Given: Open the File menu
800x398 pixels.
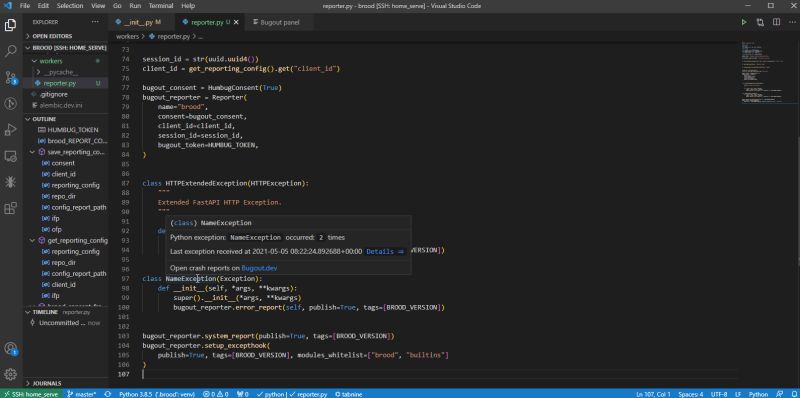Looking at the screenshot, I should [x=25, y=6].
